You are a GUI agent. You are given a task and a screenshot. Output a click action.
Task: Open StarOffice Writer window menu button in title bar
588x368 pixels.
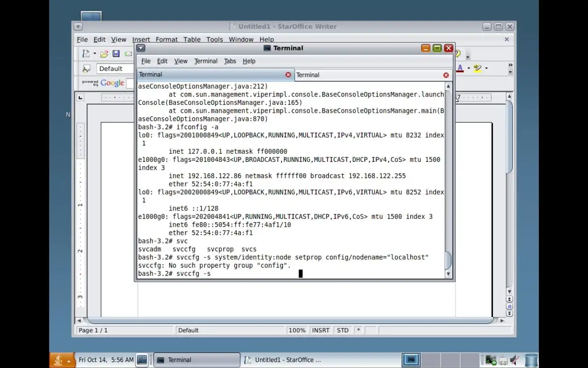click(x=78, y=27)
